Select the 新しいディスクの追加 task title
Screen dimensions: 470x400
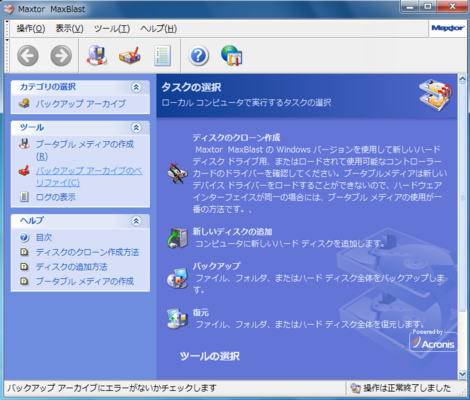(232, 231)
